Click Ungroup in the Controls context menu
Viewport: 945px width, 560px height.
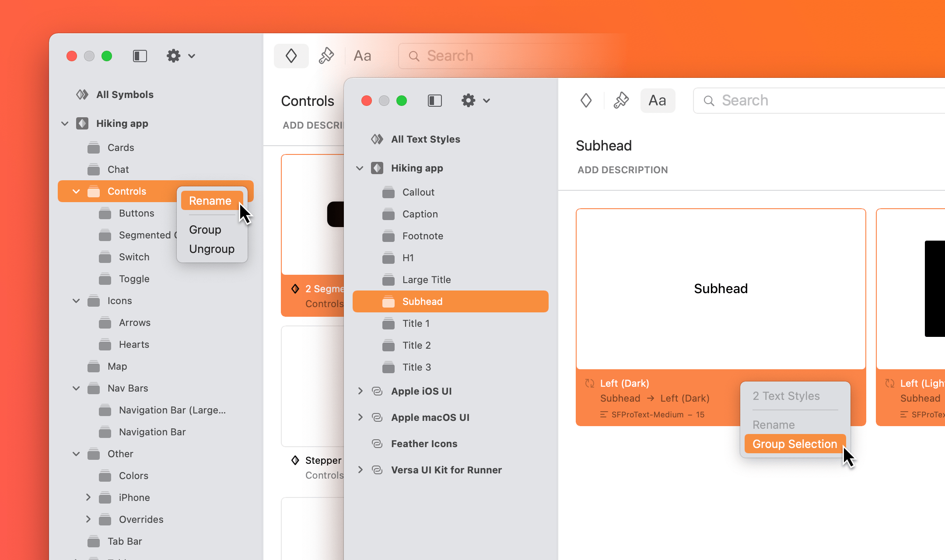[212, 249]
